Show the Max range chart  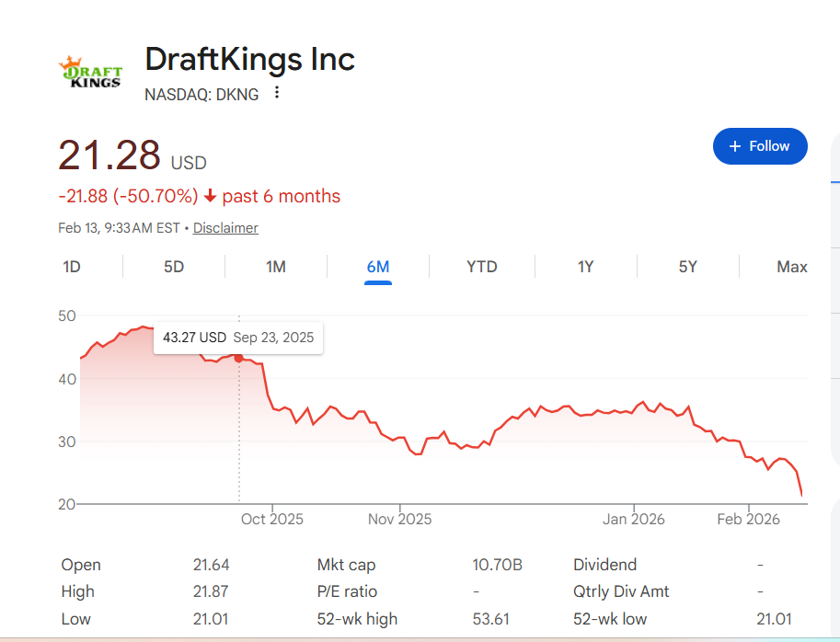click(791, 267)
